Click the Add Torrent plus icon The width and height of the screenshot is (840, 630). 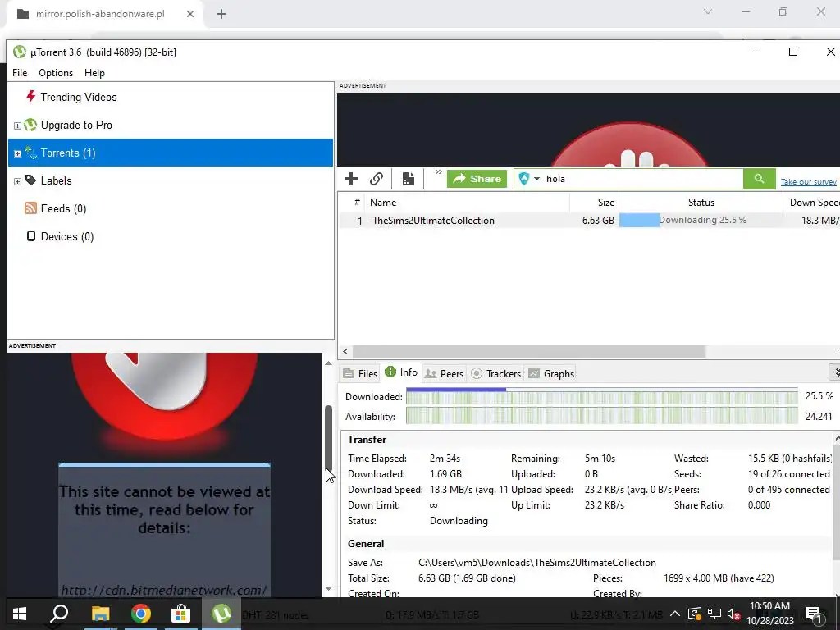coord(351,179)
